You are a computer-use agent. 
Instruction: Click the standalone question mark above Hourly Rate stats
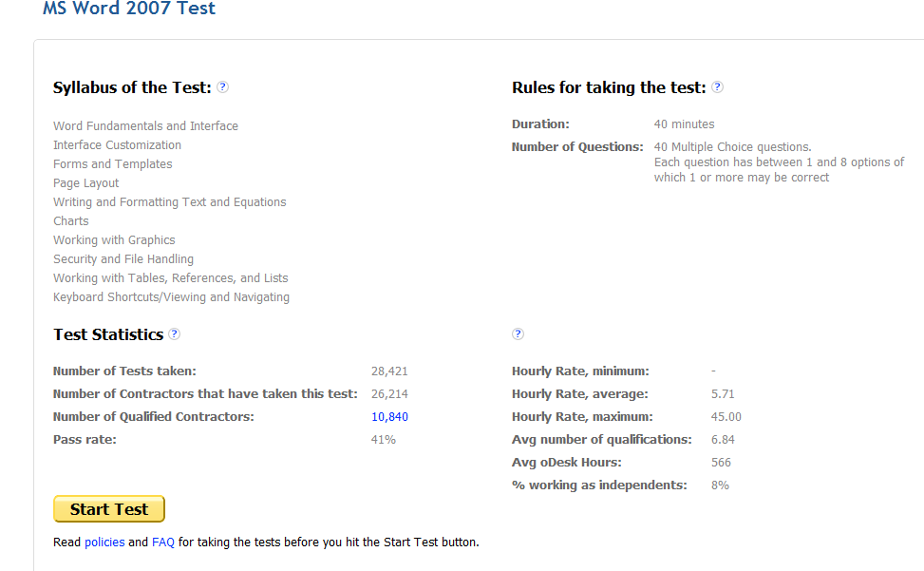click(518, 334)
